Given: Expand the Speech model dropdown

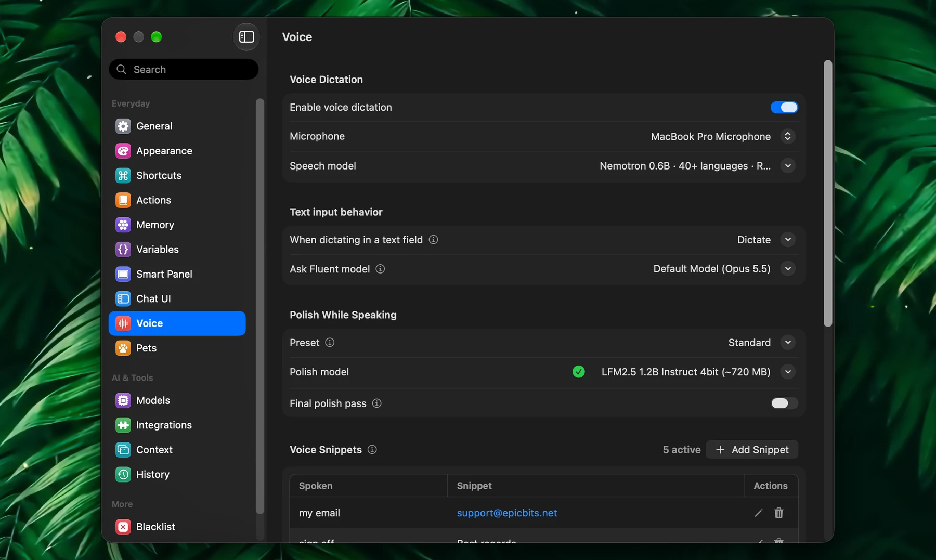Looking at the screenshot, I should point(788,166).
